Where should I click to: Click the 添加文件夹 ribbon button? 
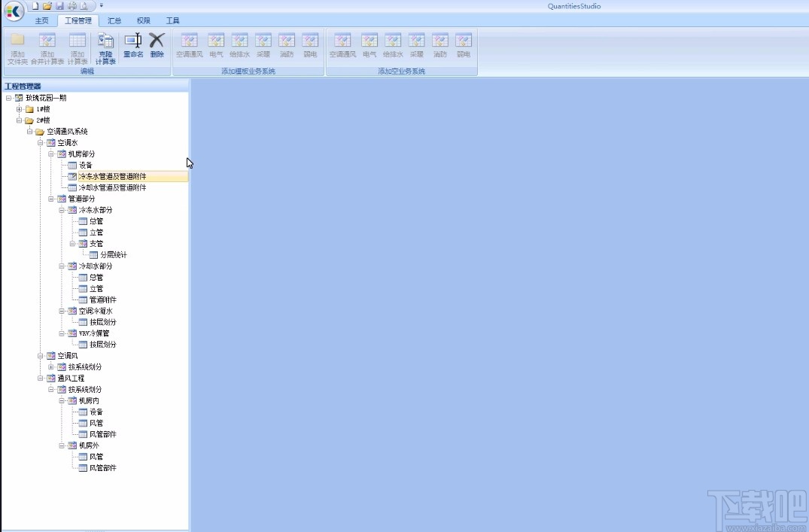17,48
